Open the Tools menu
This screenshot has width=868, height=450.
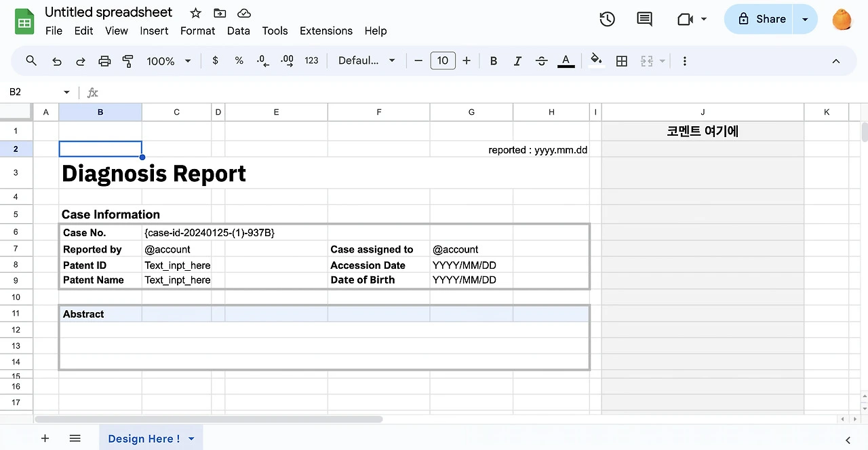[275, 31]
